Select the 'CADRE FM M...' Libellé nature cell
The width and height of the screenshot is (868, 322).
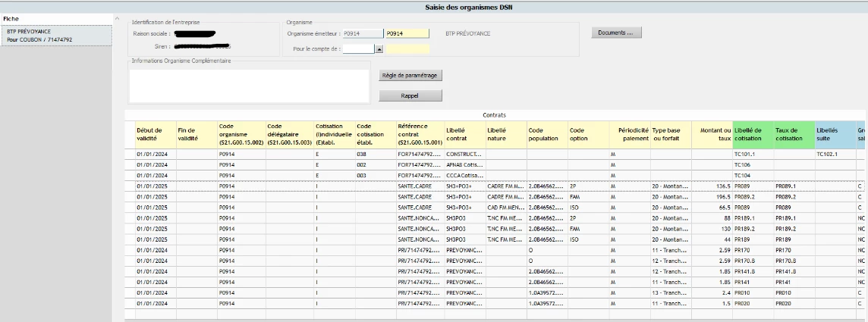click(505, 186)
